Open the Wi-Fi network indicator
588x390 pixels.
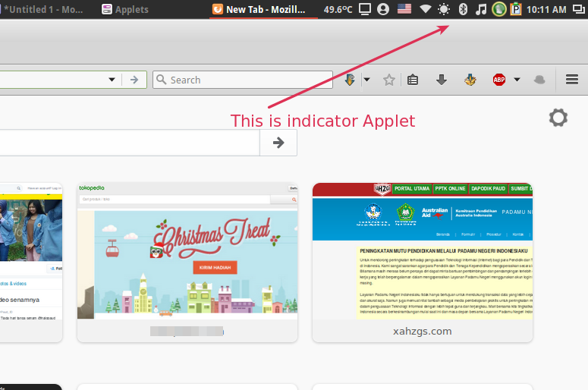pyautogui.click(x=425, y=9)
